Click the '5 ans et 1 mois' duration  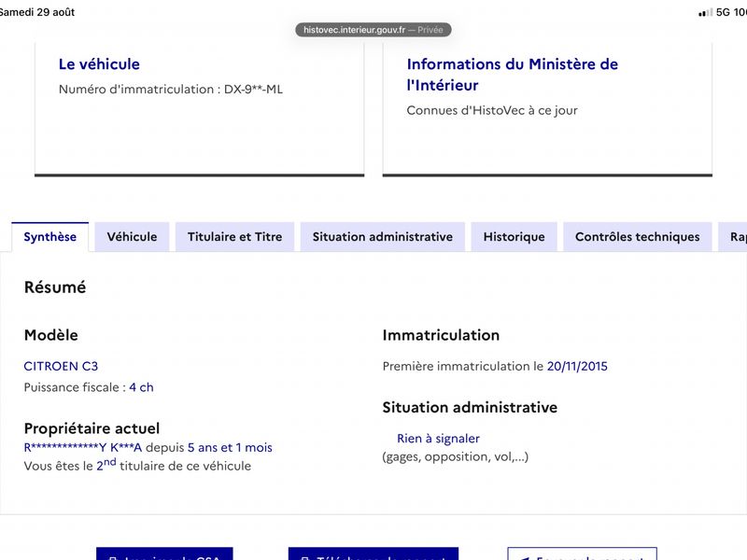230,448
